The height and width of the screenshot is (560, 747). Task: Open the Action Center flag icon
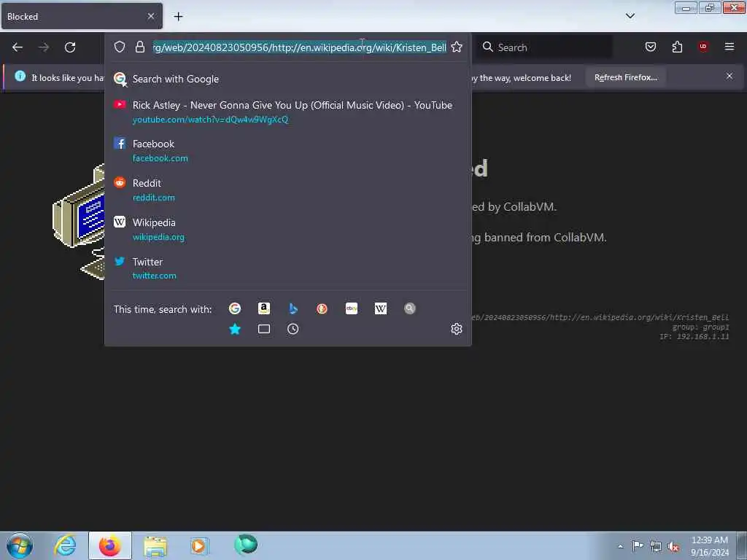[638, 545]
